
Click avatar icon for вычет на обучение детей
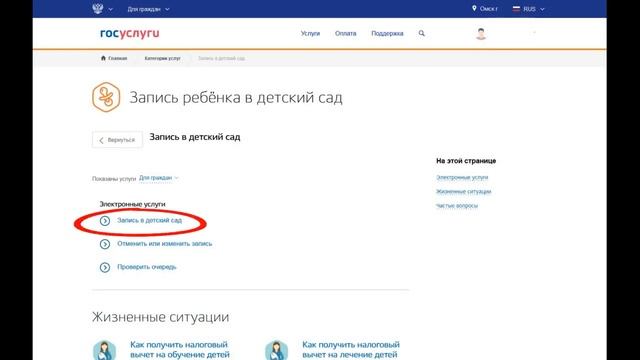(104, 350)
